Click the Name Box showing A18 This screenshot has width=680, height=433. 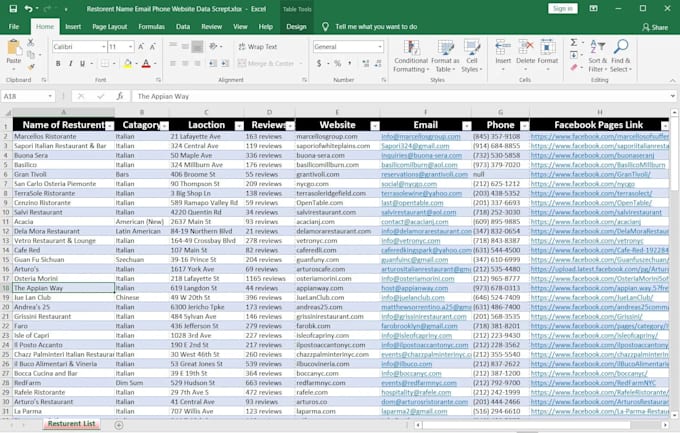[x=28, y=96]
